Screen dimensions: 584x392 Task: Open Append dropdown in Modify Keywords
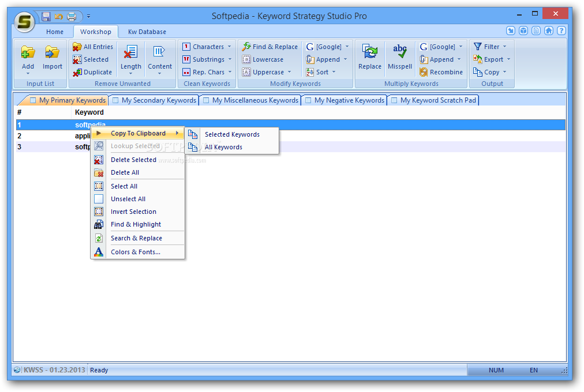coord(345,59)
